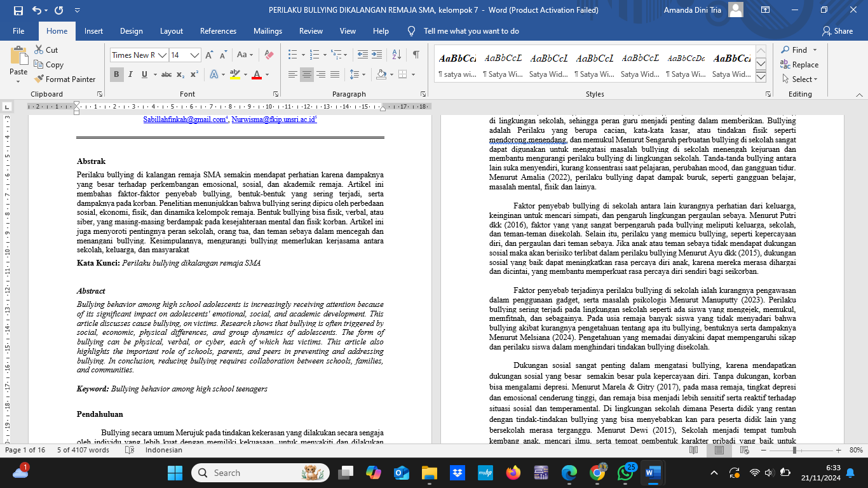
Task: Switch to the References tab
Action: point(218,30)
